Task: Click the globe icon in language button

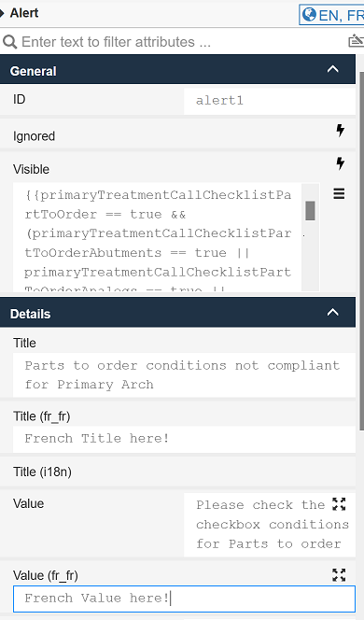Action: tap(309, 15)
